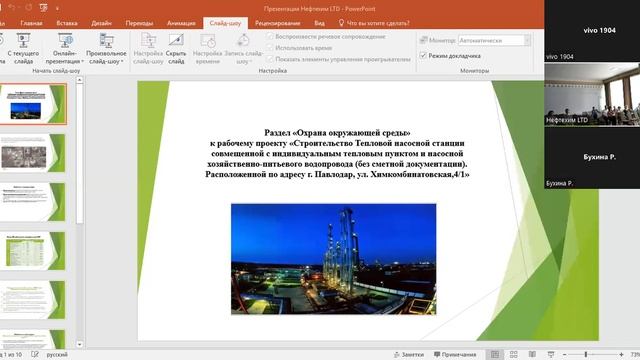640x360 pixels.
Task: Adjust the zoom slider handle
Action: [x=586, y=354]
